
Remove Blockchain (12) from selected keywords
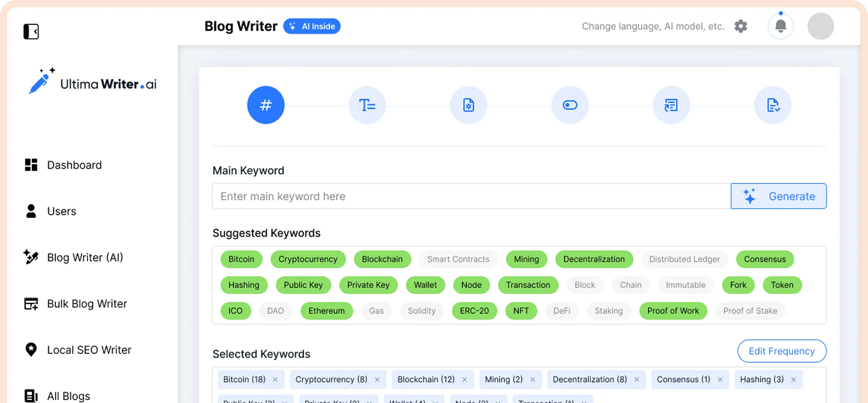[464, 380]
